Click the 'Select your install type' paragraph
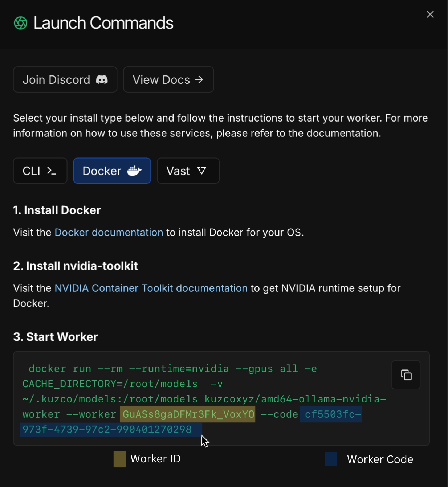448x487 pixels. point(220,126)
